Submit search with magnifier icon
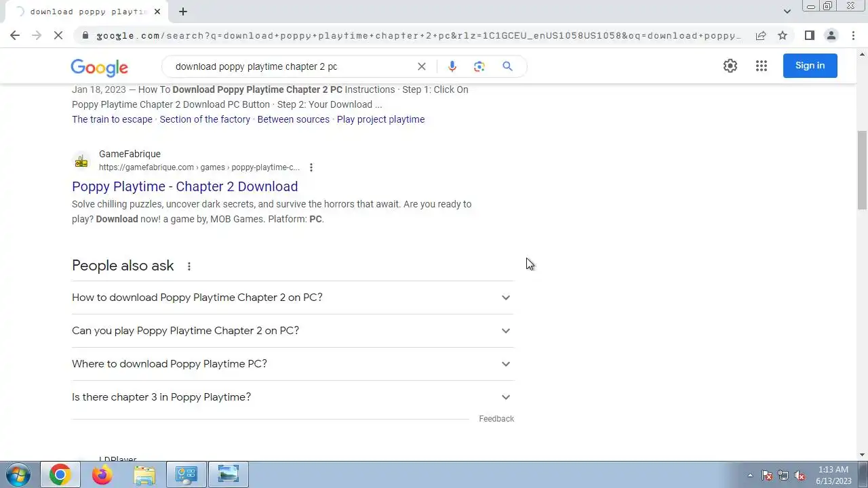 (x=507, y=66)
